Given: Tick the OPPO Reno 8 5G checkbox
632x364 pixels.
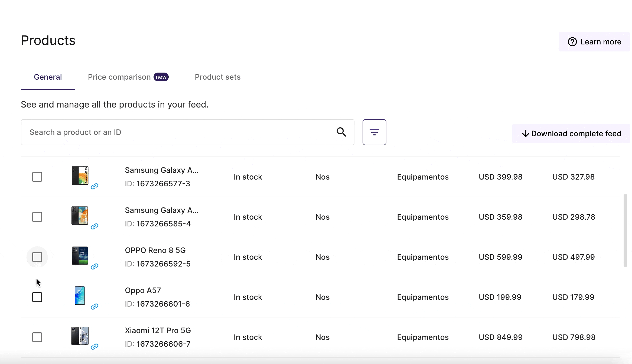Looking at the screenshot, I should (37, 257).
